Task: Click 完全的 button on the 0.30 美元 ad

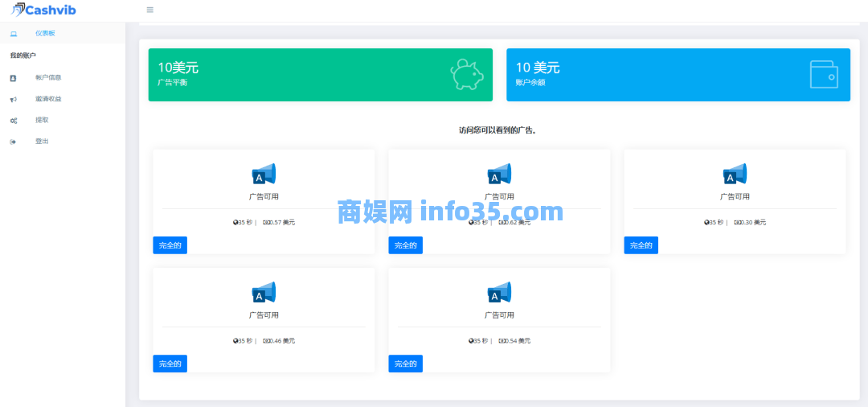Action: (641, 245)
